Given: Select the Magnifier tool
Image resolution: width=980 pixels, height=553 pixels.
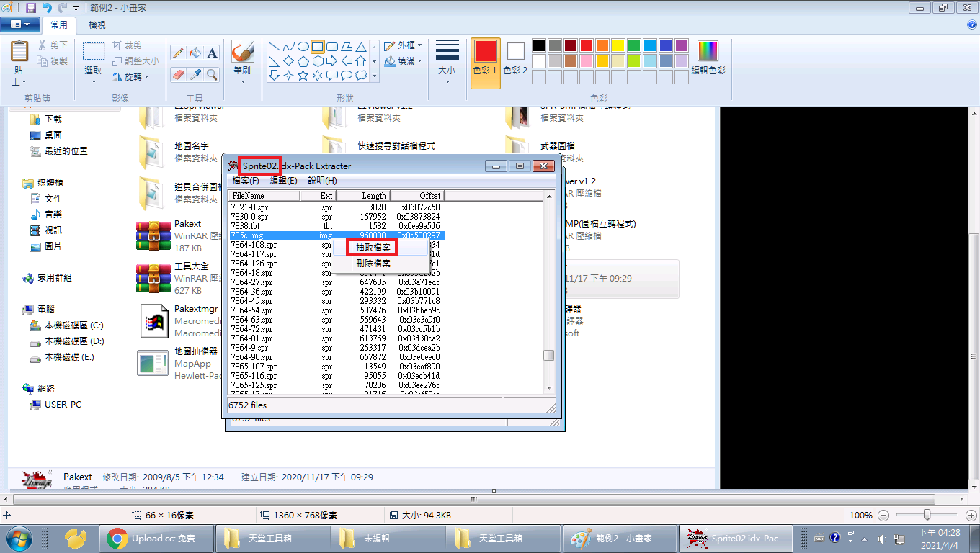Looking at the screenshot, I should tap(213, 74).
